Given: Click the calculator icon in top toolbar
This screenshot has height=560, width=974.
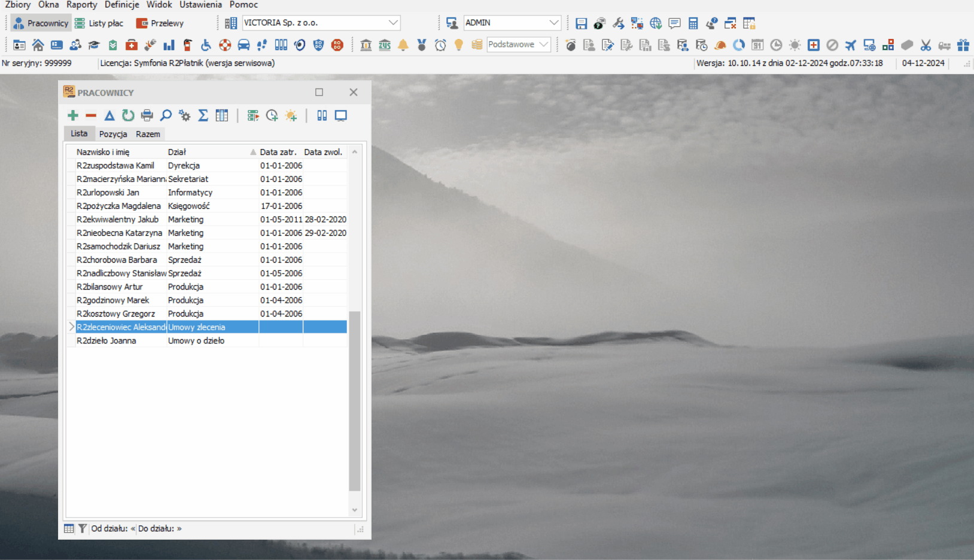Looking at the screenshot, I should point(693,23).
